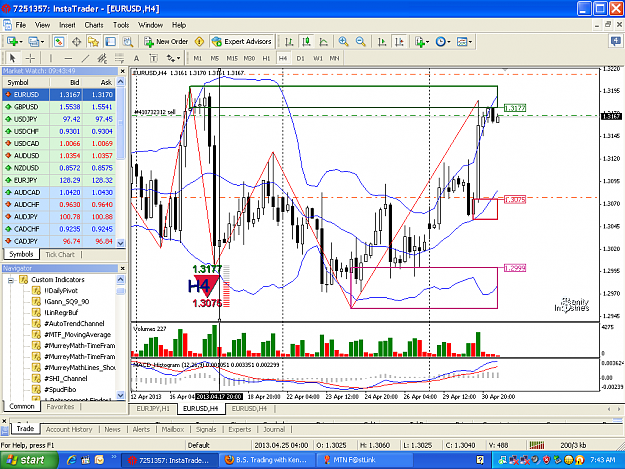Open the Insert menu

(x=67, y=25)
